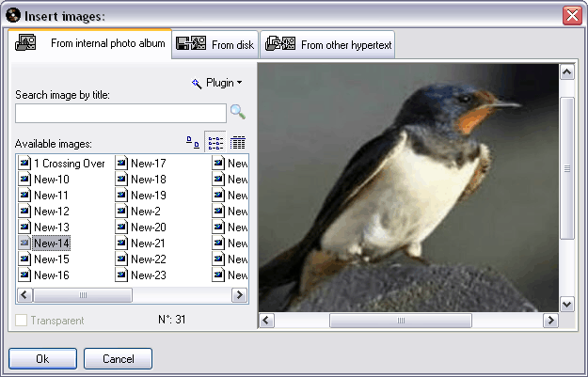Open the Plugin dropdown menu
The image size is (588, 377).
click(216, 83)
